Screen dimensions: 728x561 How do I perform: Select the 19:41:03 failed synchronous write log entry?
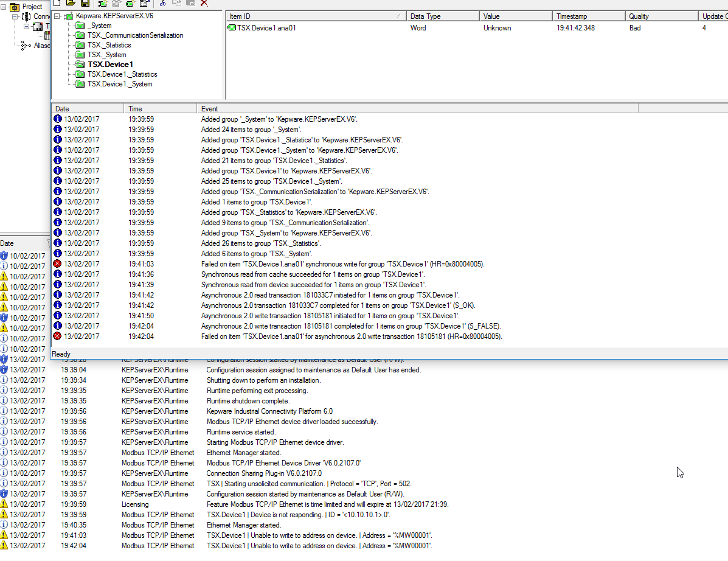[x=342, y=264]
